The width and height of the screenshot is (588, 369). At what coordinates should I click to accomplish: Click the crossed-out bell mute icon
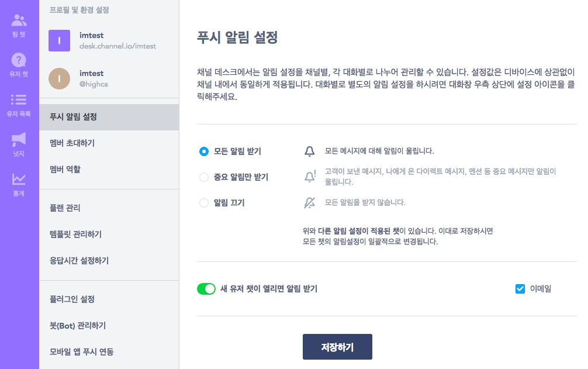(309, 203)
